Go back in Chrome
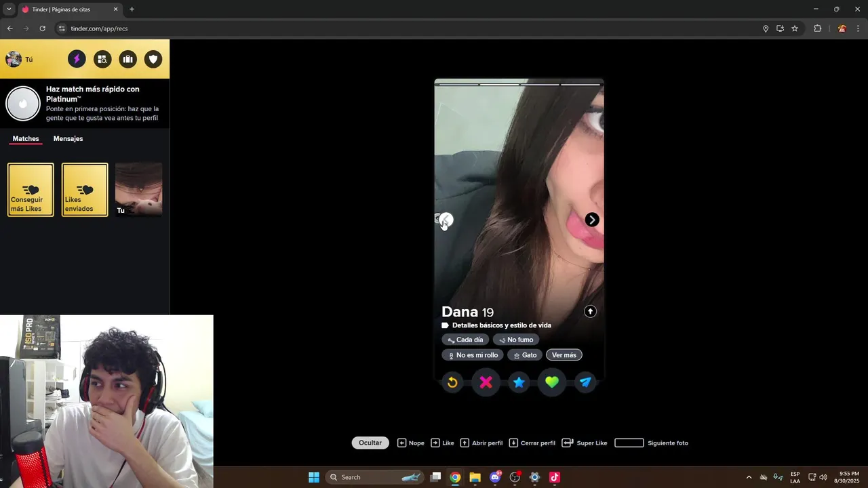Viewport: 868px width, 488px height. pyautogui.click(x=9, y=28)
